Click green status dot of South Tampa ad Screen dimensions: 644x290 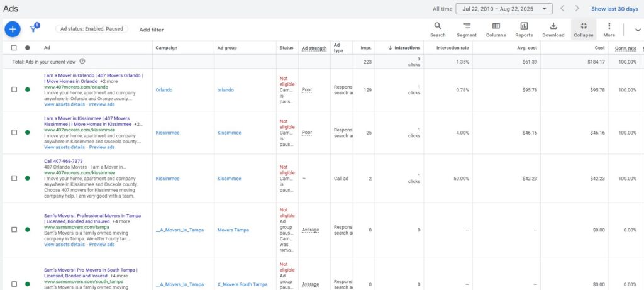(x=28, y=284)
